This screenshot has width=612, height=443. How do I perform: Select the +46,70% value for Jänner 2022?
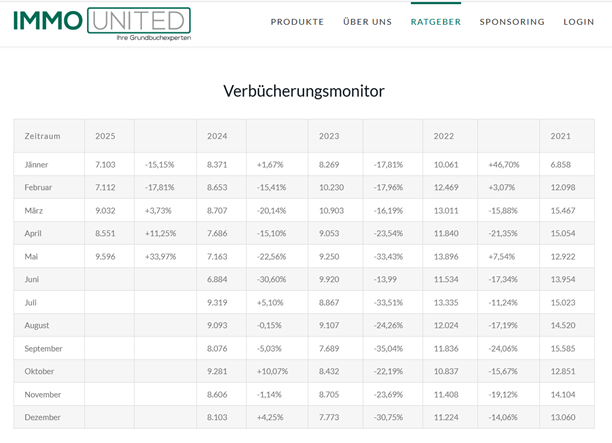(x=506, y=163)
